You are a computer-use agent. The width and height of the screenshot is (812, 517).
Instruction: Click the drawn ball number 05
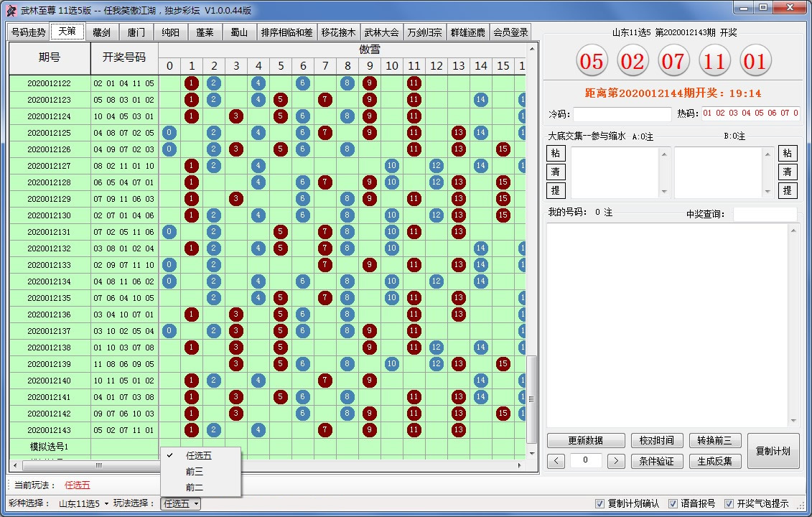[x=591, y=62]
